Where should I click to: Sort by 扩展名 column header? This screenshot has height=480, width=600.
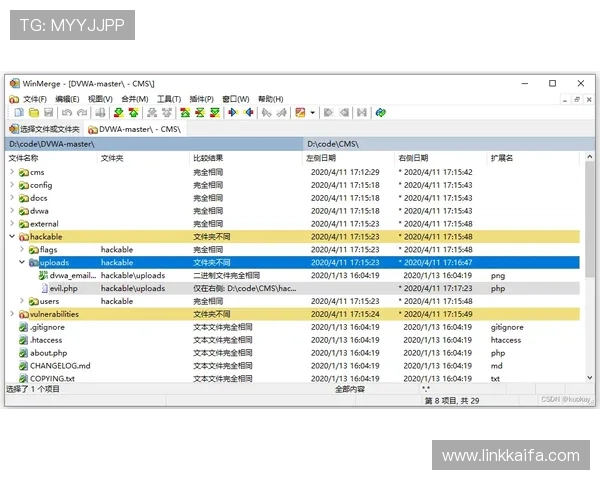pyautogui.click(x=533, y=158)
